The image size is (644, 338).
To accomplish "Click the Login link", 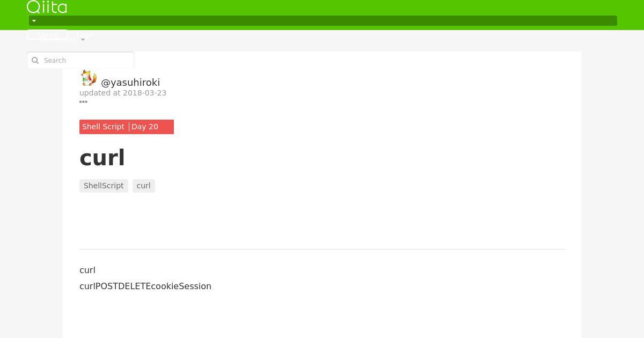I will [85, 34].
